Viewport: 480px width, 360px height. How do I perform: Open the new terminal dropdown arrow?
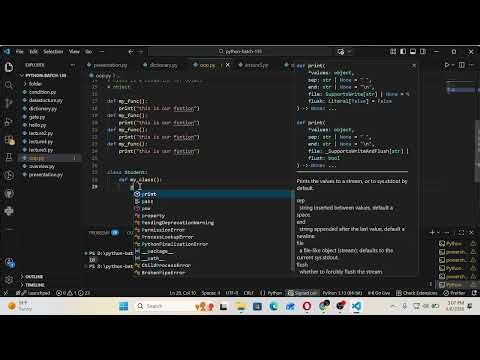point(438,232)
